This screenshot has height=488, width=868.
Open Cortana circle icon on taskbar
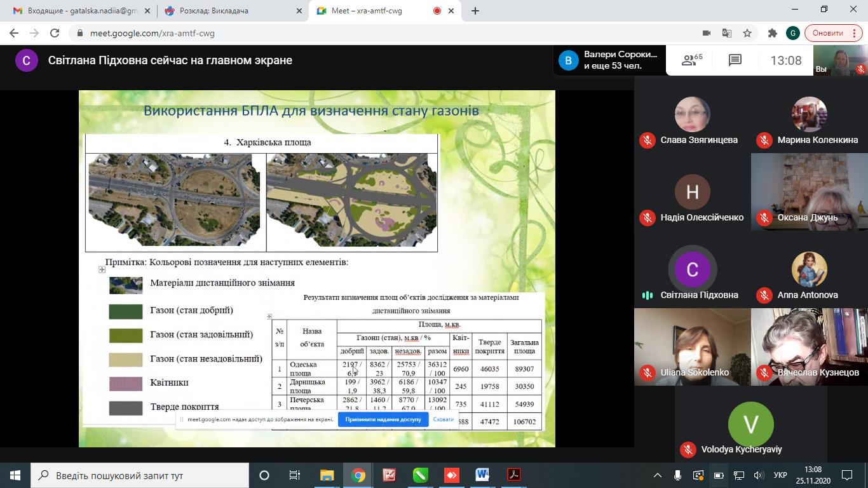coord(264,475)
